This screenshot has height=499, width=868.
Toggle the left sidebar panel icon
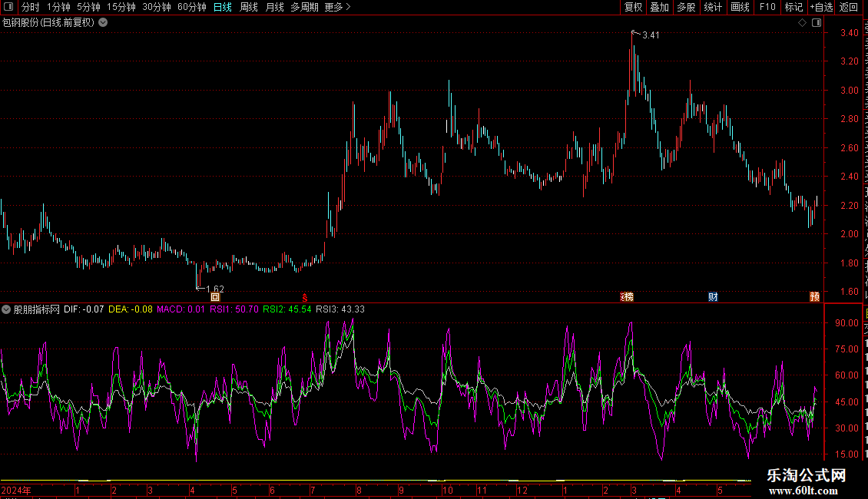[x=8, y=7]
